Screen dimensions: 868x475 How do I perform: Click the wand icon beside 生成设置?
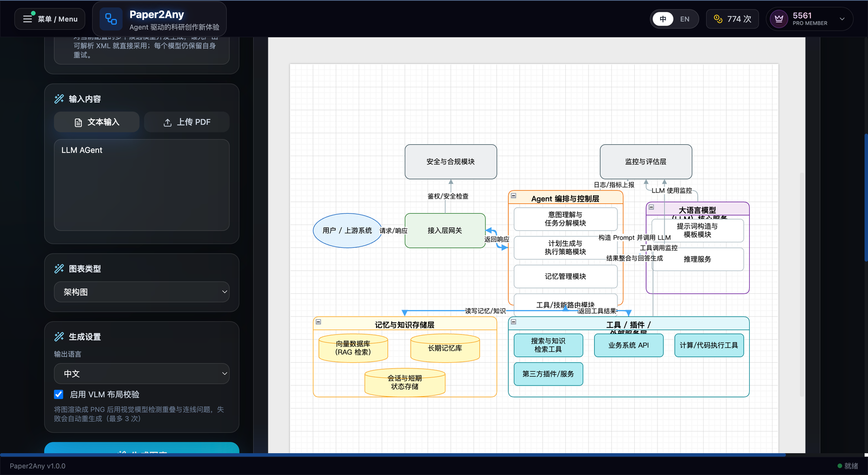pyautogui.click(x=59, y=337)
